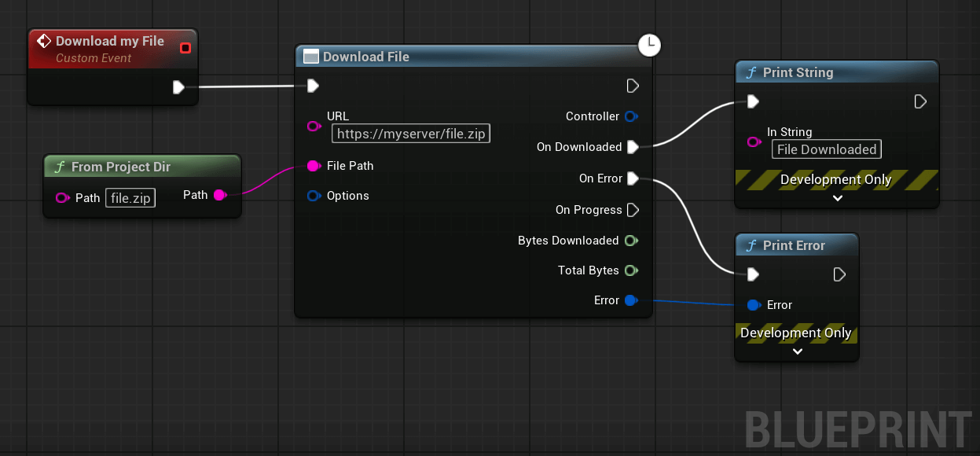Viewport: 980px width, 456px height.
Task: Click the Path output pin on From Project Dir
Action: [x=220, y=195]
